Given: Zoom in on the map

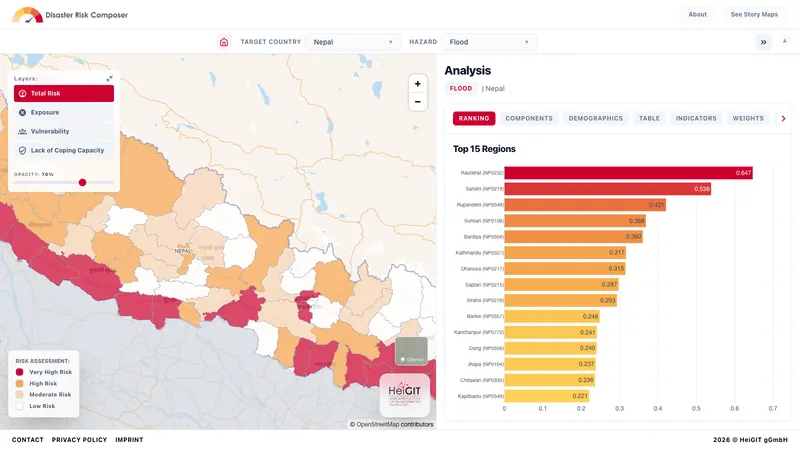Looking at the screenshot, I should (417, 84).
